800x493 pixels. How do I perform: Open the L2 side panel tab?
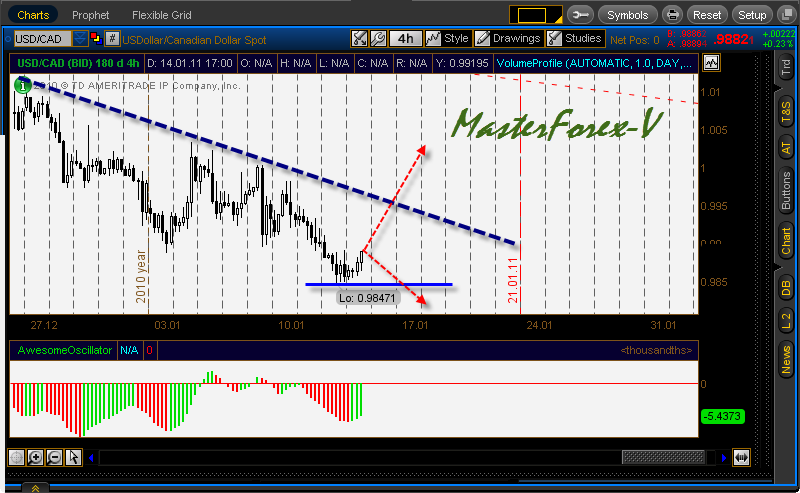(786, 322)
